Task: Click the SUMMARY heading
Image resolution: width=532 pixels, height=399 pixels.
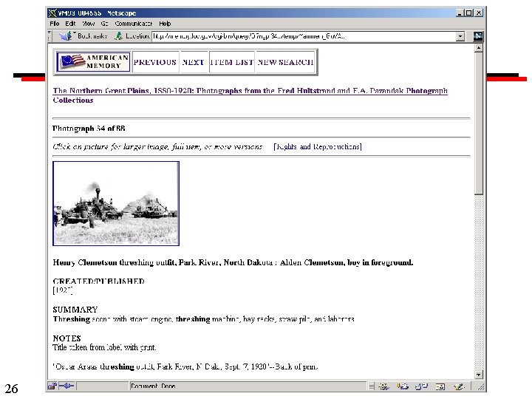Action: pos(75,310)
